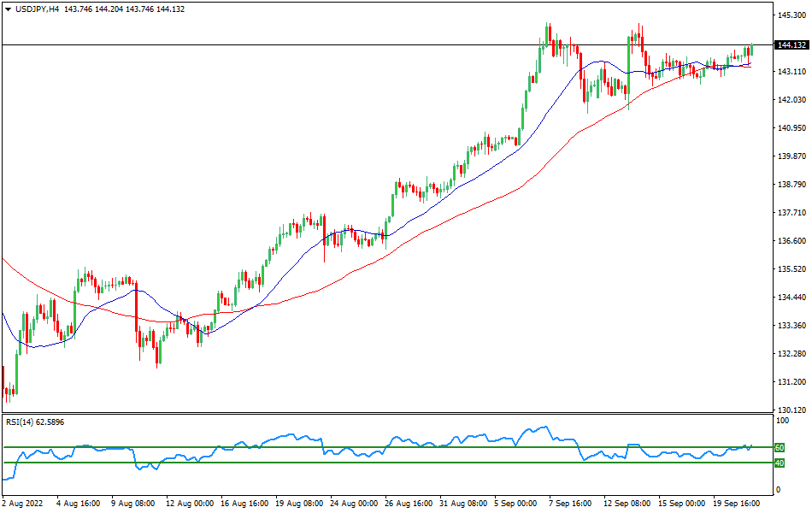Click the 130.120 price axis label
Viewport: 812px width, 513px height.
tap(791, 410)
